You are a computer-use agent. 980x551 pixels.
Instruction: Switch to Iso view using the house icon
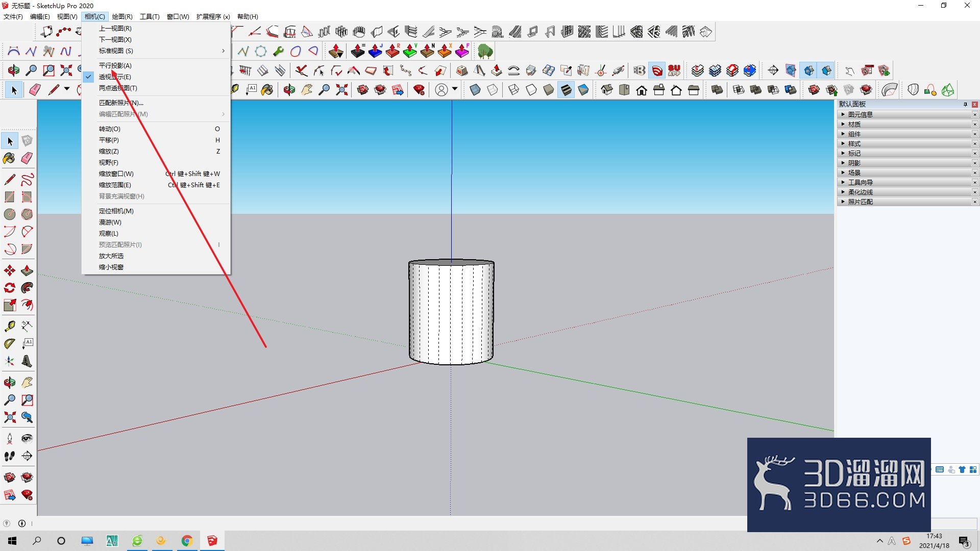point(606,90)
